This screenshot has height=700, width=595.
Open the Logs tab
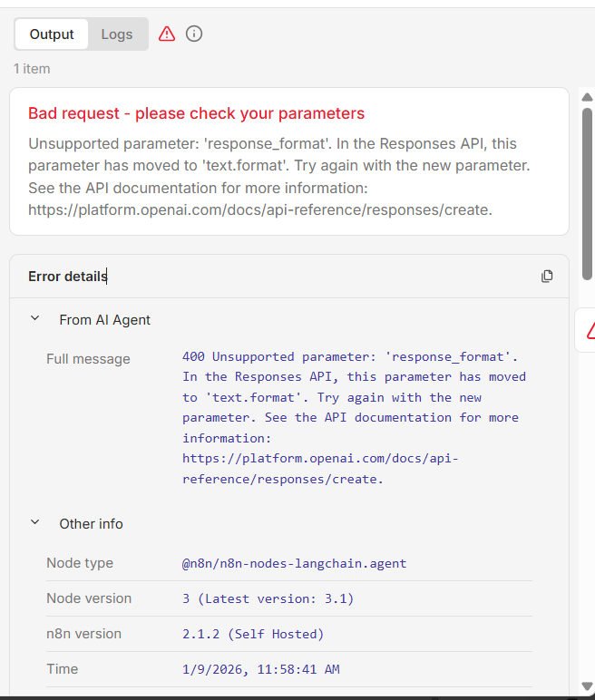click(117, 34)
